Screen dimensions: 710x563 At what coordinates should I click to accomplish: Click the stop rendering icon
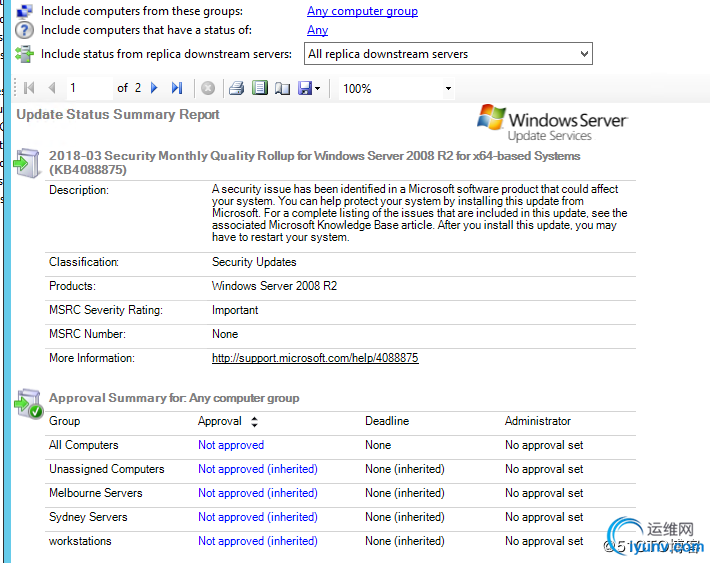(x=208, y=88)
